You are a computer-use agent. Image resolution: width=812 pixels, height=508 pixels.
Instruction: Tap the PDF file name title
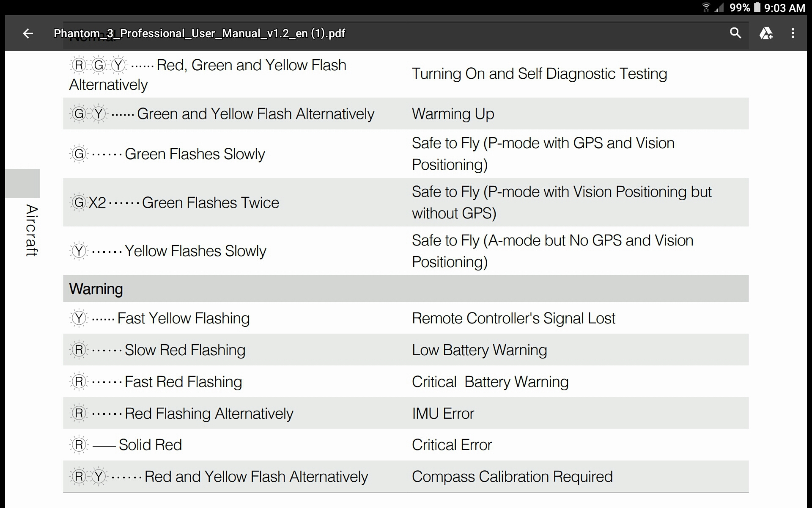coord(199,33)
